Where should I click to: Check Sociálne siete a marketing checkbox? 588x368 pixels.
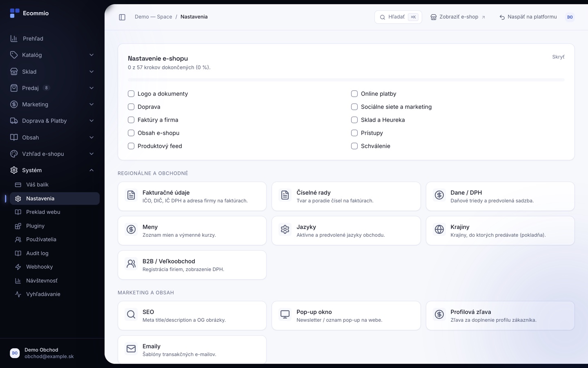tap(354, 107)
